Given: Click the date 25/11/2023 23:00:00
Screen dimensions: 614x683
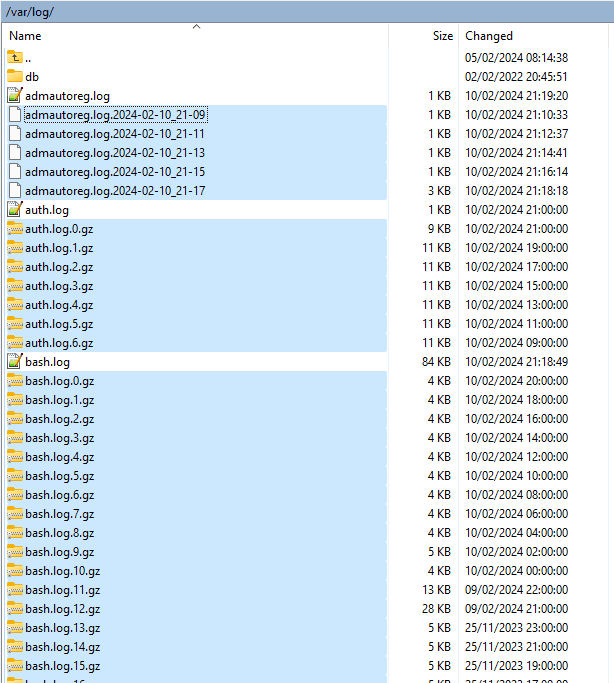Looking at the screenshot, I should 516,628.
